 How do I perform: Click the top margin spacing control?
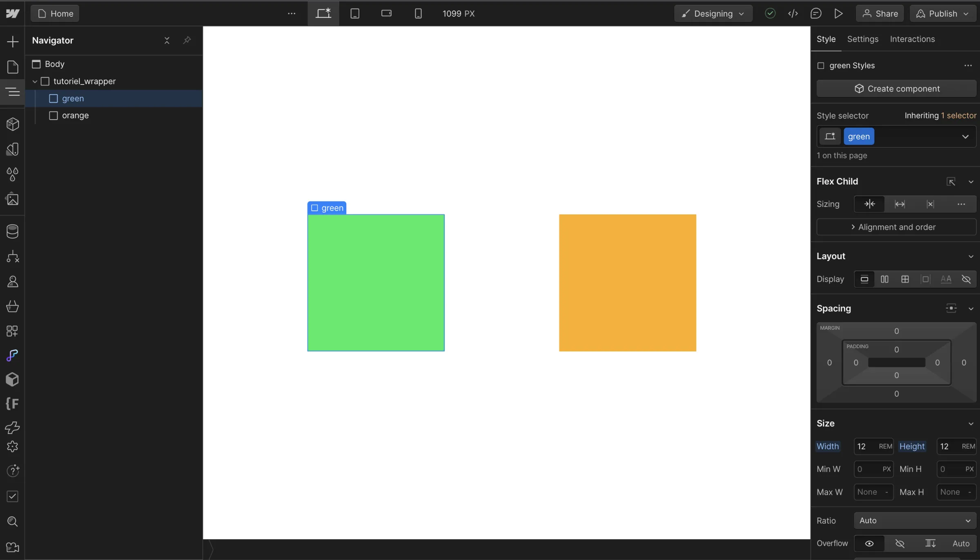(896, 331)
